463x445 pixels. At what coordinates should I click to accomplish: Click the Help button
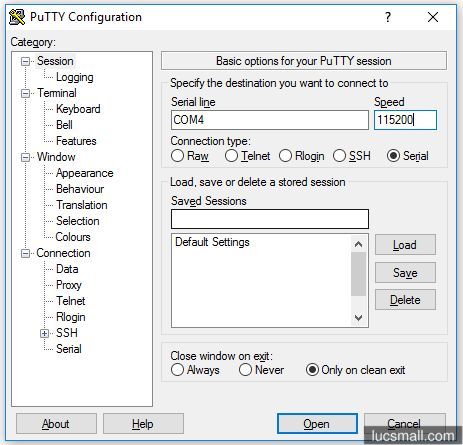coord(143,424)
